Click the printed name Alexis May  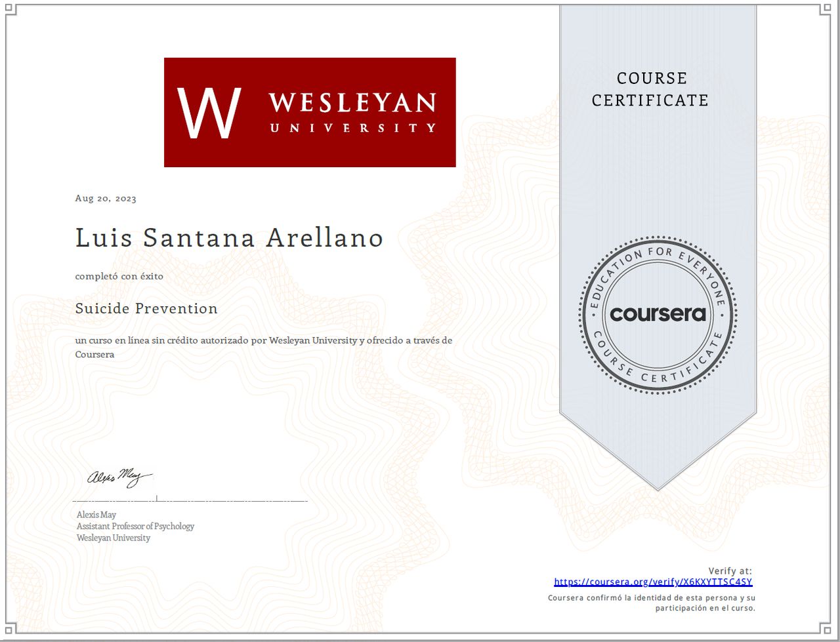(x=96, y=515)
